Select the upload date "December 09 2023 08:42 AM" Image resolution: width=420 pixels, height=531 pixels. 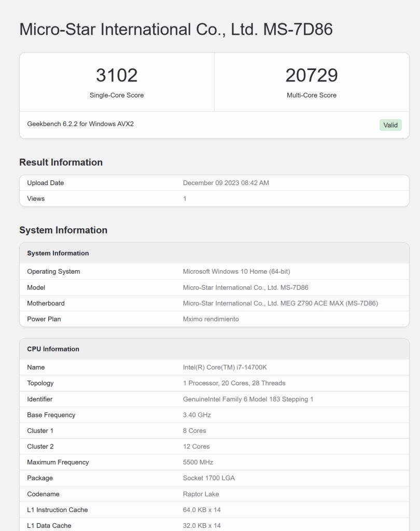(226, 183)
